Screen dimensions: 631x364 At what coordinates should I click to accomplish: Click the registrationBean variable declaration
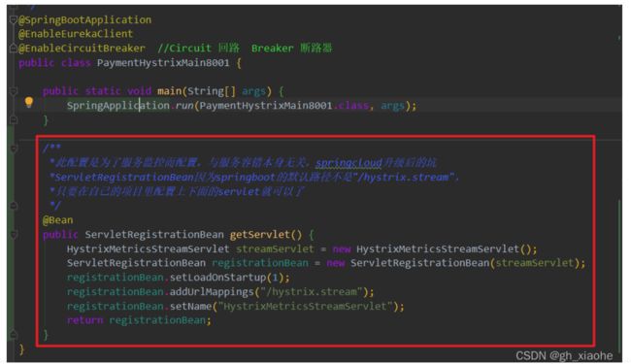(x=260, y=263)
